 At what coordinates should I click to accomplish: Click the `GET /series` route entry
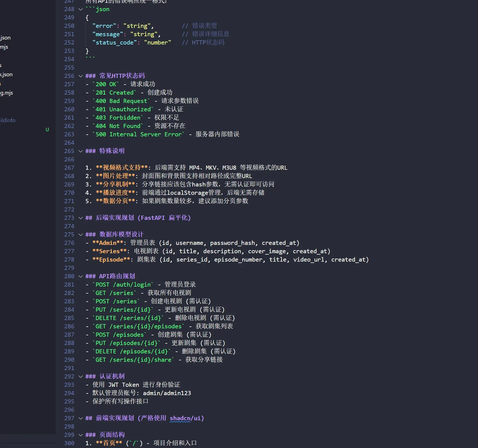pyautogui.click(x=115, y=293)
